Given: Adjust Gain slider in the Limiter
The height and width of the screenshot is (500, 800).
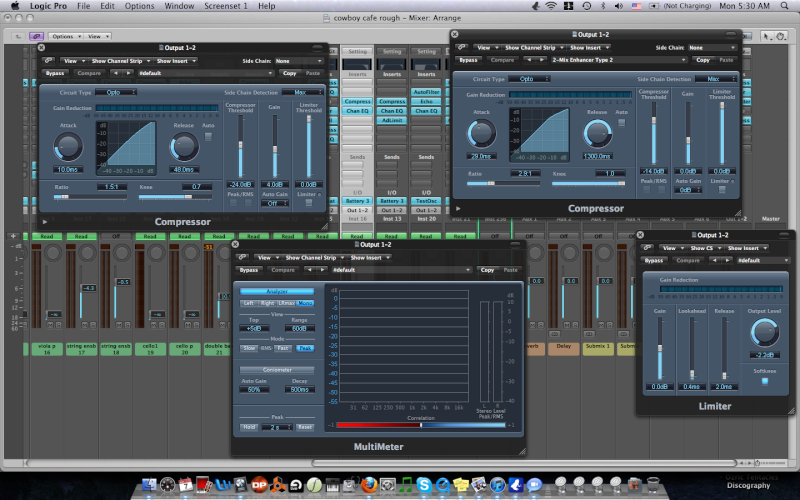Looking at the screenshot, I should [660, 348].
